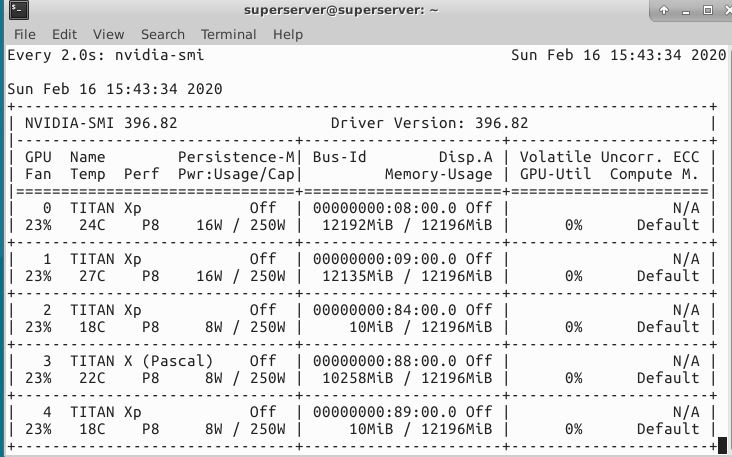Click bus id '00000000:88:00.0'
732x457 pixels.
click(385, 361)
